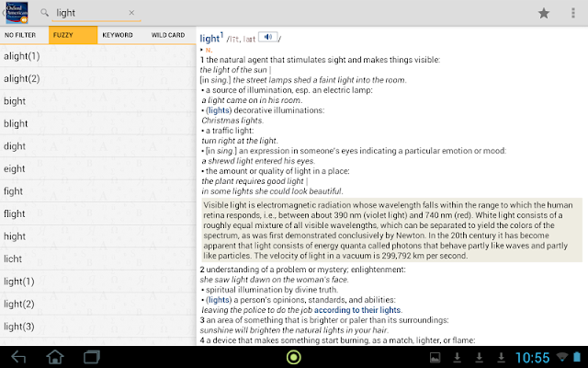Select the FUZZY filter tab
588x368 pixels.
73,35
